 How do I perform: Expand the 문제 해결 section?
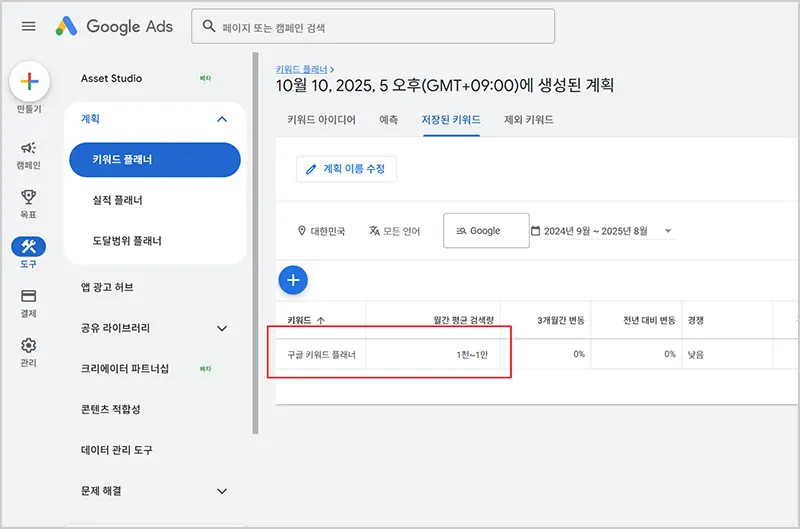222,491
